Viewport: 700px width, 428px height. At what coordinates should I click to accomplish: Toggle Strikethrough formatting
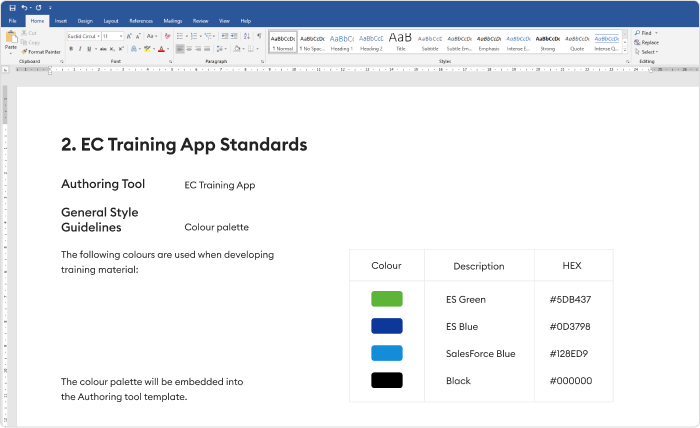point(103,49)
